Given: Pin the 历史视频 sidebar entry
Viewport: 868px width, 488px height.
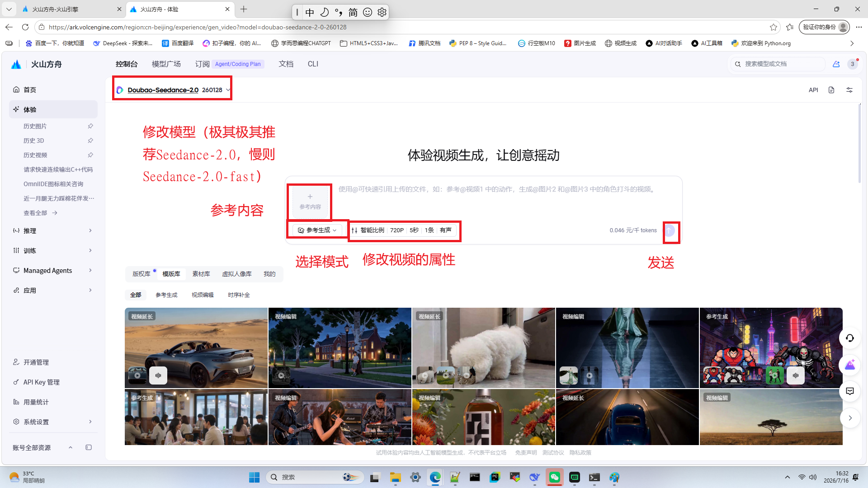Looking at the screenshot, I should (x=90, y=155).
